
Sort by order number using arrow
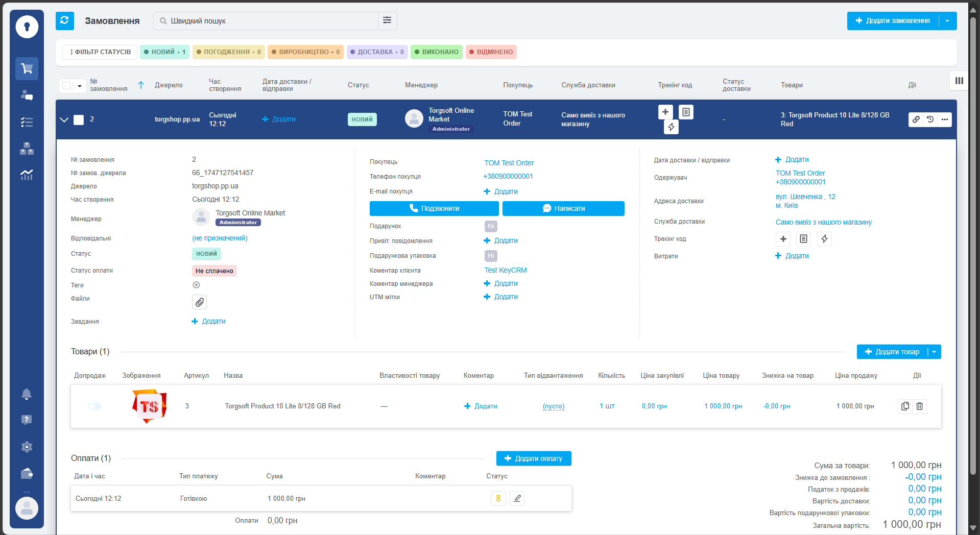pos(141,85)
